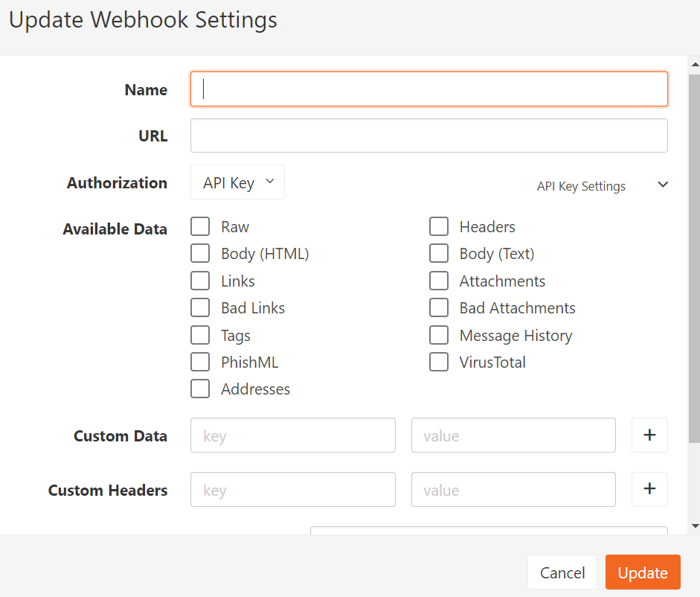Enable the Tags checkbox
The width and height of the screenshot is (700, 597).
[x=200, y=335]
